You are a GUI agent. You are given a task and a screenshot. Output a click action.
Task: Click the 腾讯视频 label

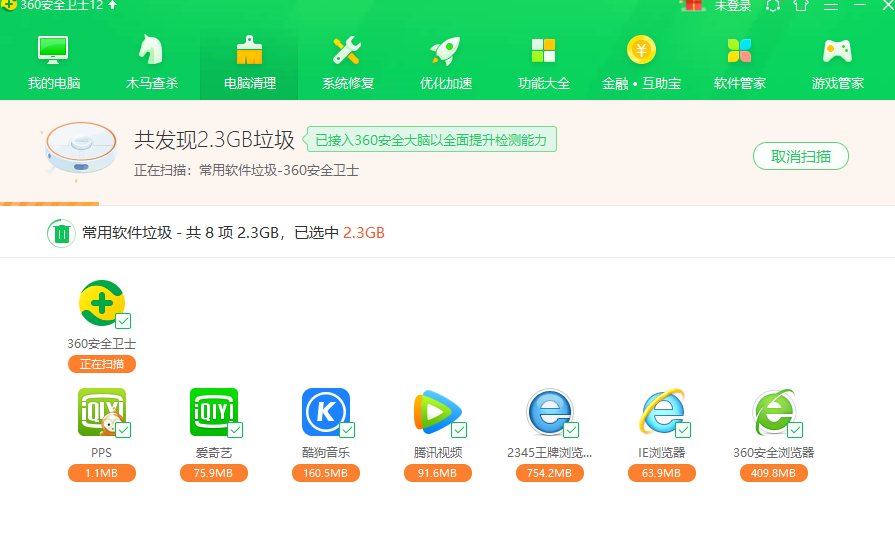tap(438, 453)
